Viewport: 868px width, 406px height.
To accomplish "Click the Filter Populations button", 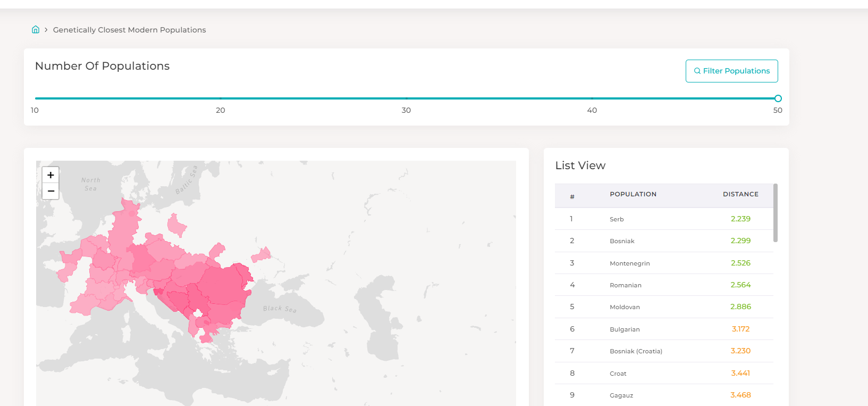I will [x=731, y=71].
